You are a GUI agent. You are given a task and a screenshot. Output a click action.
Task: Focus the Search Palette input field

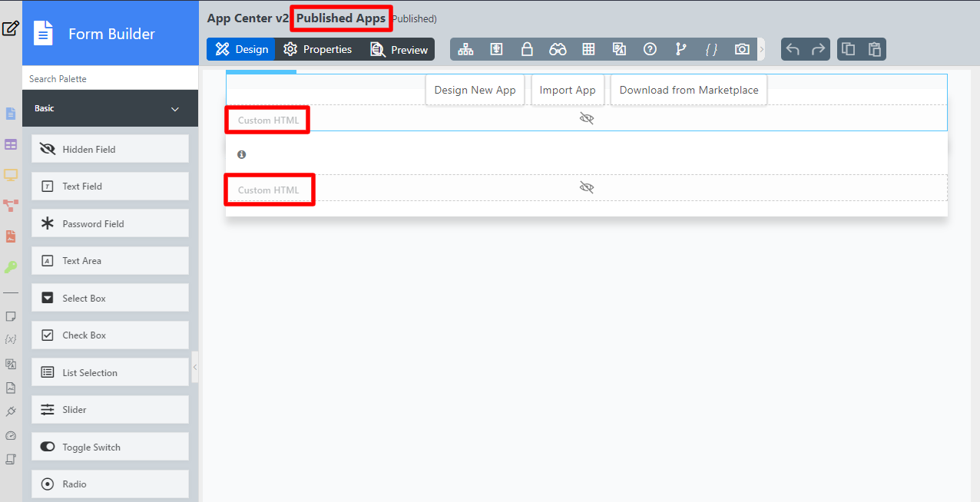(110, 78)
